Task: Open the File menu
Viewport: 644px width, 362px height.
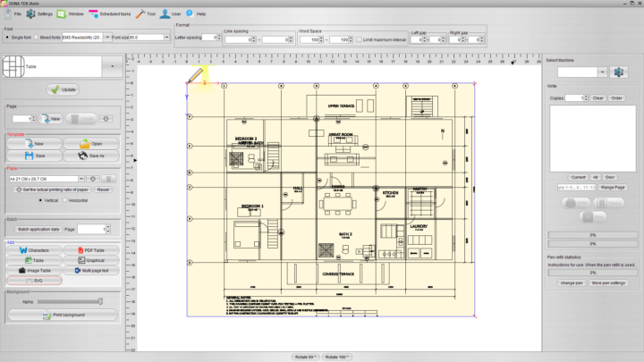Action: coord(13,14)
